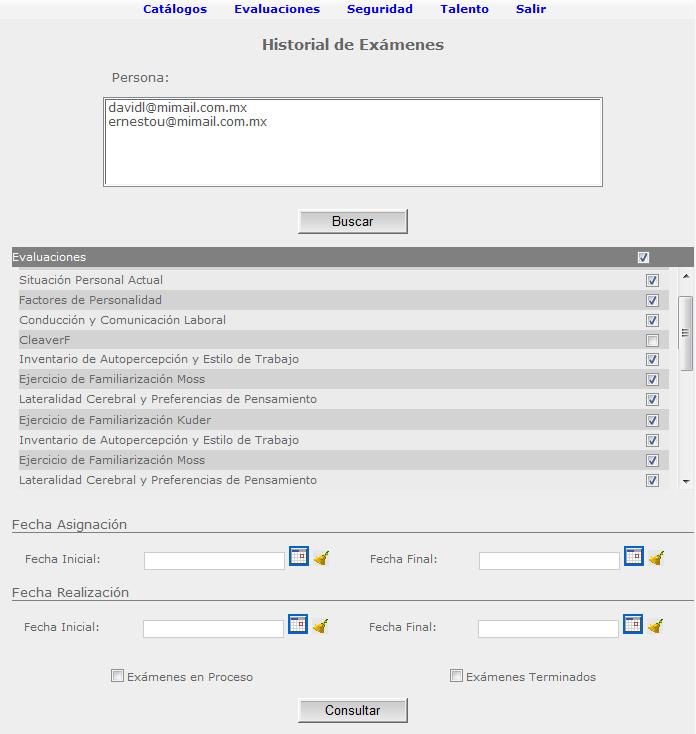Open the Talento menu
Viewport: 696px width, 734px height.
tap(464, 9)
